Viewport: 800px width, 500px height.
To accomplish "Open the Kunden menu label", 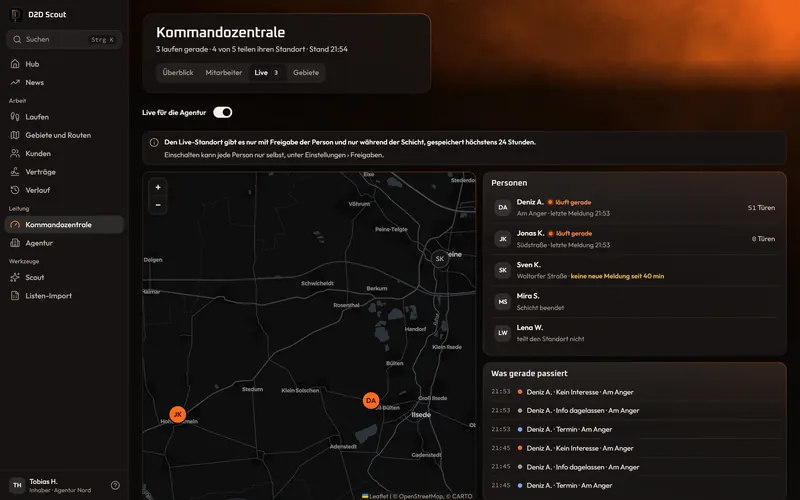I will tap(38, 154).
